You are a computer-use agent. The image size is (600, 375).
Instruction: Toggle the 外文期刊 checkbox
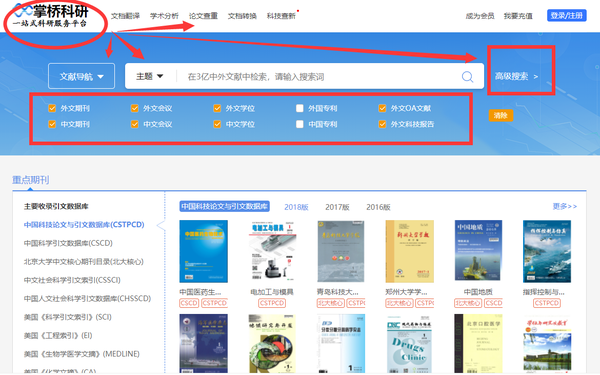pos(52,108)
